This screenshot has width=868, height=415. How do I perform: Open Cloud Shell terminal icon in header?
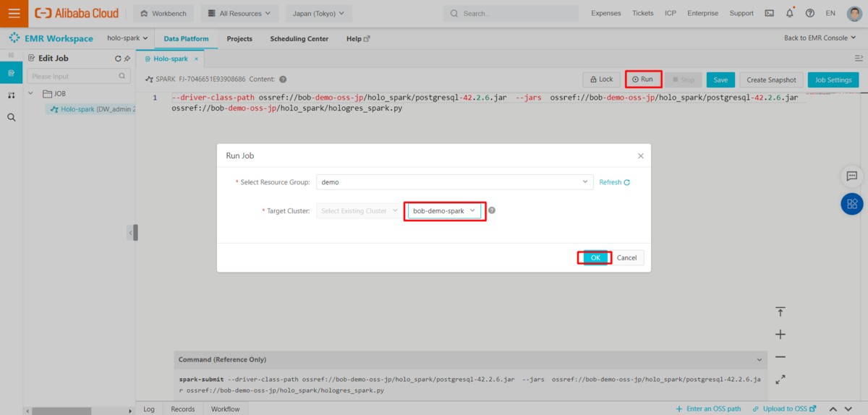pyautogui.click(x=769, y=13)
